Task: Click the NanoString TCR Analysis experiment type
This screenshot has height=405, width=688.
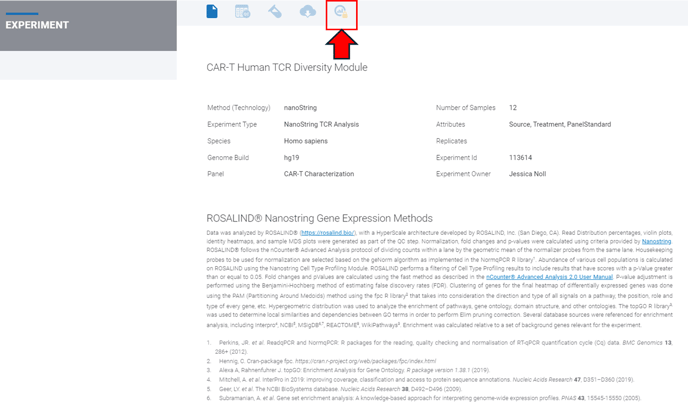Action: (321, 124)
